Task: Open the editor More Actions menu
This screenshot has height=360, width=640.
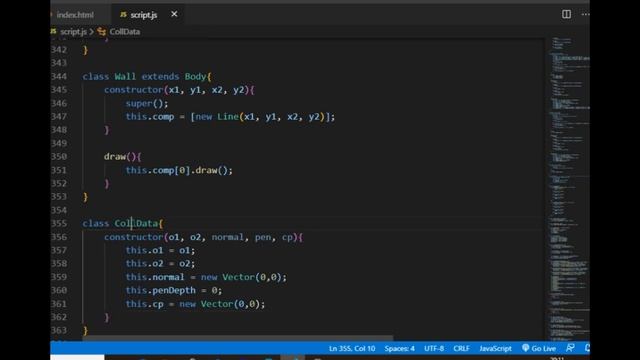Action: click(x=585, y=14)
